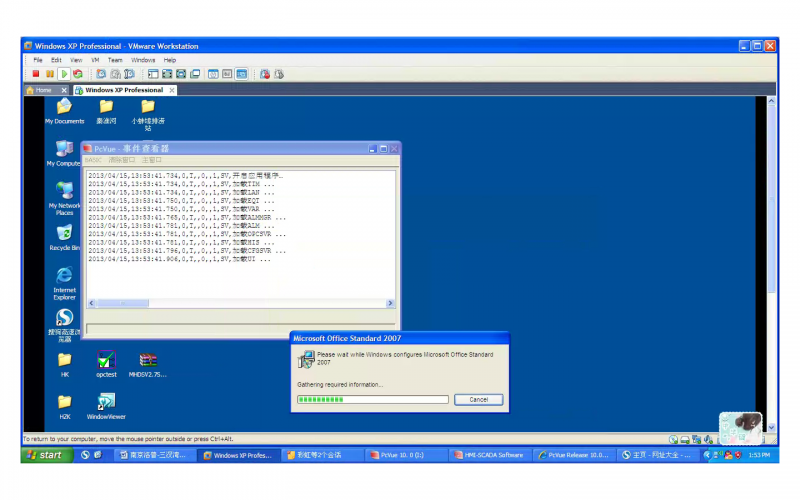Screen dimensions: 800x500
Task: Switch to 南京洛普 taskbar window
Action: click(154, 455)
